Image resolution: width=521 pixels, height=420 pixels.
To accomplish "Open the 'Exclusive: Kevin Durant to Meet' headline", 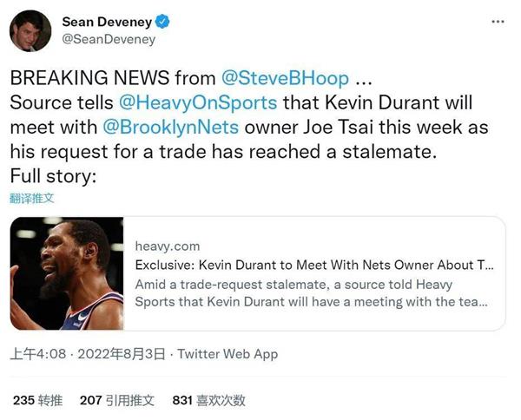I will point(314,265).
